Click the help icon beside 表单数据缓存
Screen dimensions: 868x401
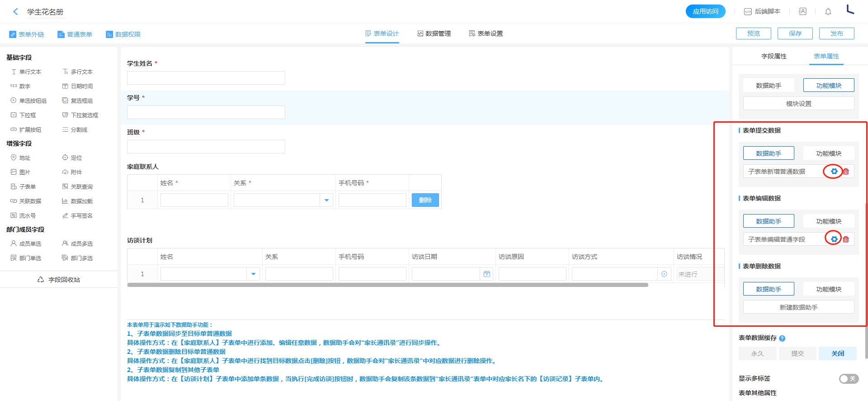click(782, 339)
